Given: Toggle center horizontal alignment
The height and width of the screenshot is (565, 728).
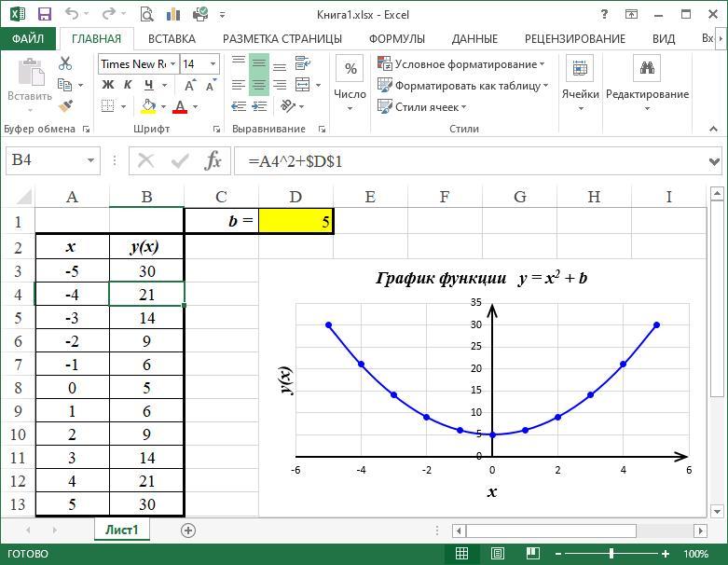Looking at the screenshot, I should 258,85.
